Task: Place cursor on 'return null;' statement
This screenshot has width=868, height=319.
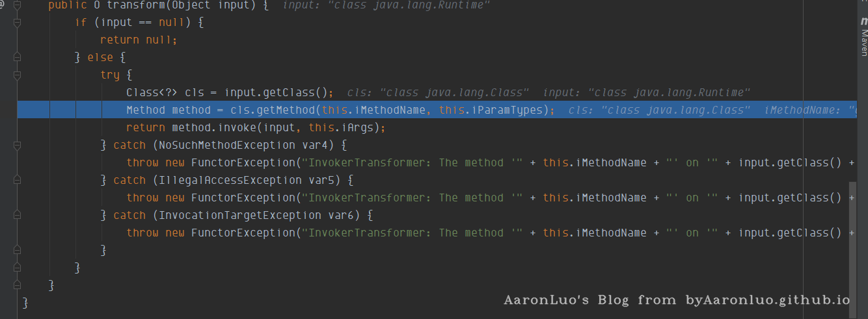Action: [138, 40]
